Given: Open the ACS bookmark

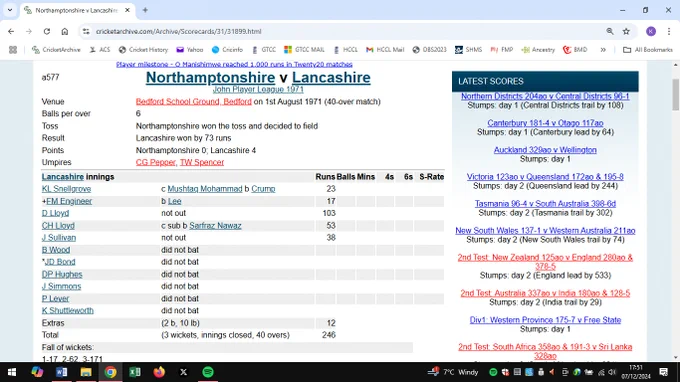Looking at the screenshot, I should click(x=100, y=50).
